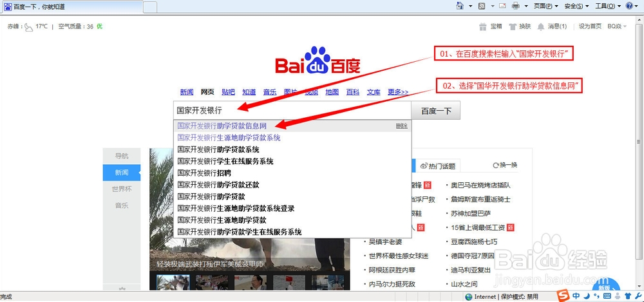The width and height of the screenshot is (644, 302).
Task: Switch to the 音乐 sidebar tab
Action: point(122,205)
